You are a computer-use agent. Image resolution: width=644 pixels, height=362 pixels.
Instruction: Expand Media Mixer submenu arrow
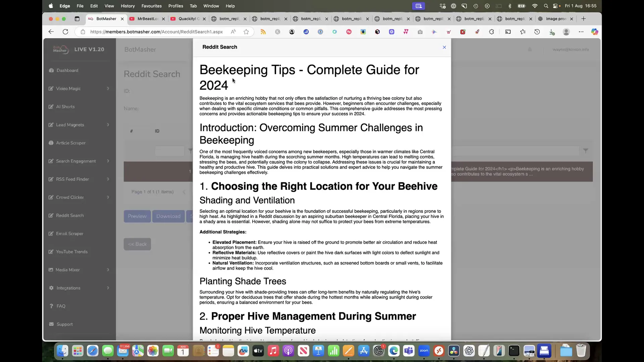[108, 270]
